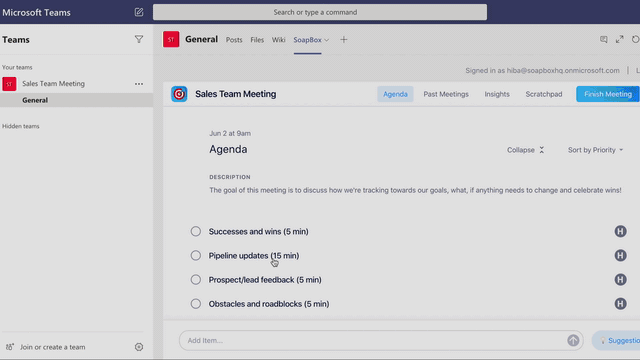Click the Obstacles and roadblocks (5 min) item
The image size is (640, 360).
269,304
